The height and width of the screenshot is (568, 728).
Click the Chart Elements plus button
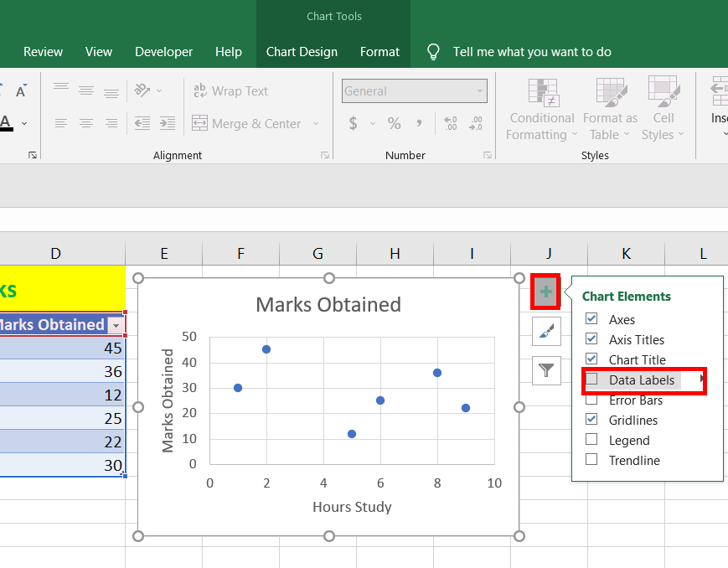[x=545, y=292]
